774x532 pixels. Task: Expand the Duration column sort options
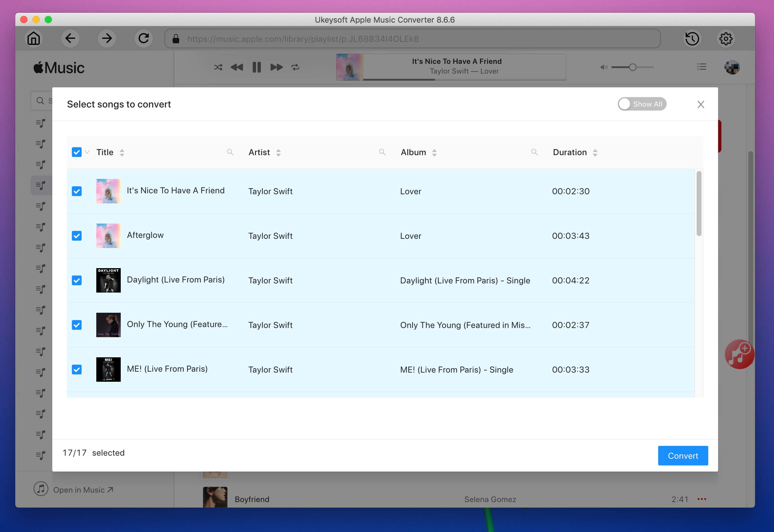596,152
